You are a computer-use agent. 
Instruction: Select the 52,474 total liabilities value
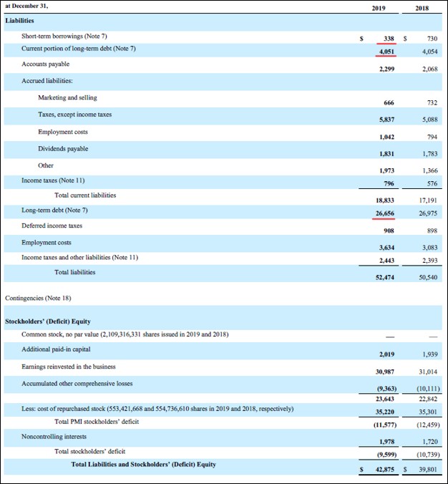point(385,278)
